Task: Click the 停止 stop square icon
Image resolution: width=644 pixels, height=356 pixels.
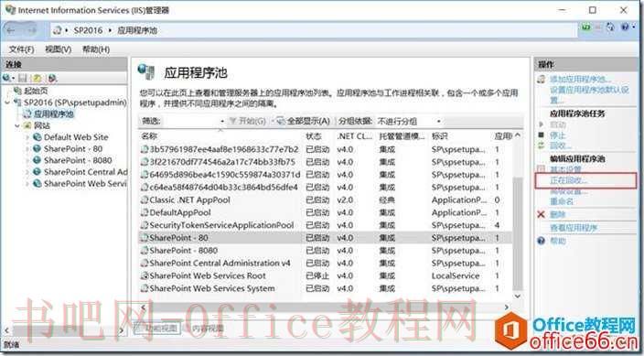Action: click(x=542, y=135)
